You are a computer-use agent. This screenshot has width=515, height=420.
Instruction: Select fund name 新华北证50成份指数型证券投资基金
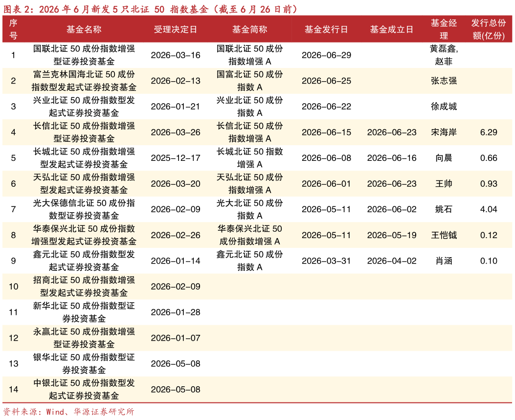84,312
